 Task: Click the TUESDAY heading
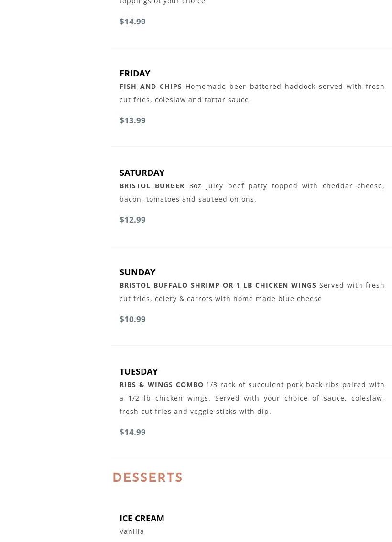[138, 371]
